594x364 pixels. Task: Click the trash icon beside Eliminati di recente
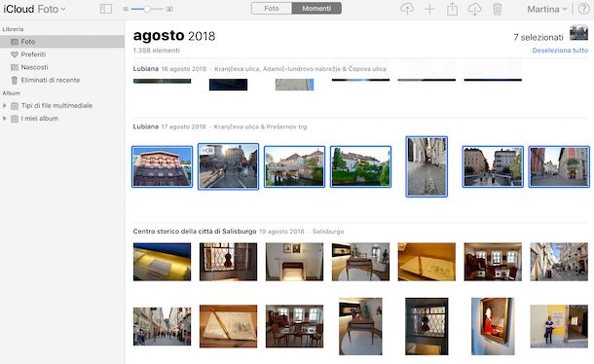coord(15,81)
